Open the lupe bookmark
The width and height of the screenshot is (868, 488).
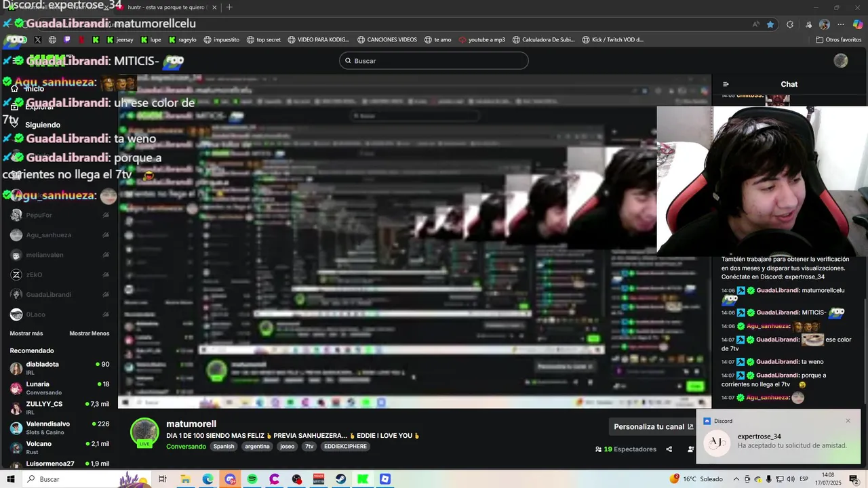point(151,40)
